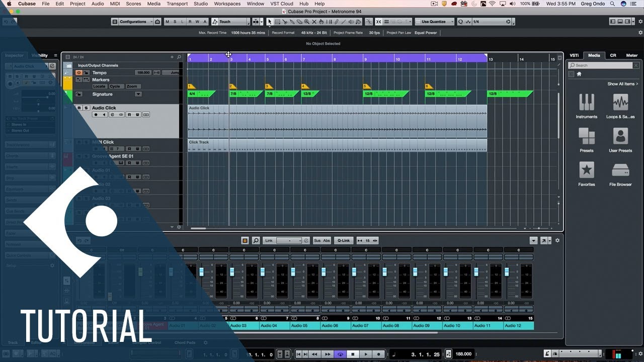Toggle Monitor on Audio Click track
Image resolution: width=644 pixels, height=362 pixels.
click(104, 115)
